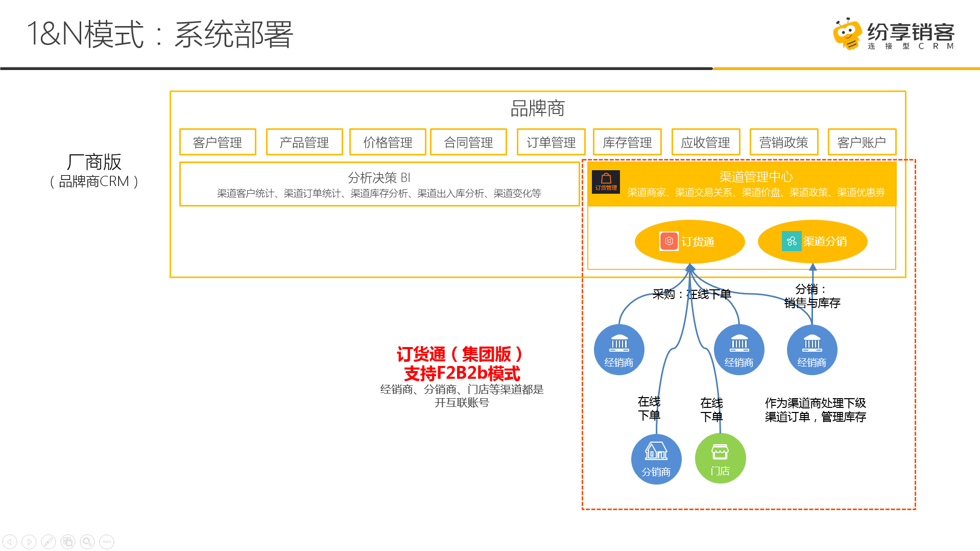Show all slides grid view
Viewport: 980px width, 551px height.
pos(68,541)
